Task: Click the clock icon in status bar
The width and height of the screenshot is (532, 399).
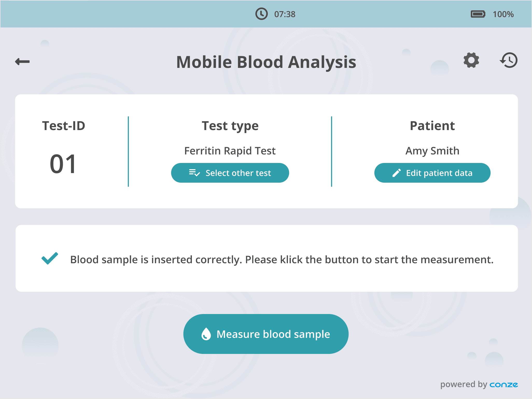Action: pos(261,14)
